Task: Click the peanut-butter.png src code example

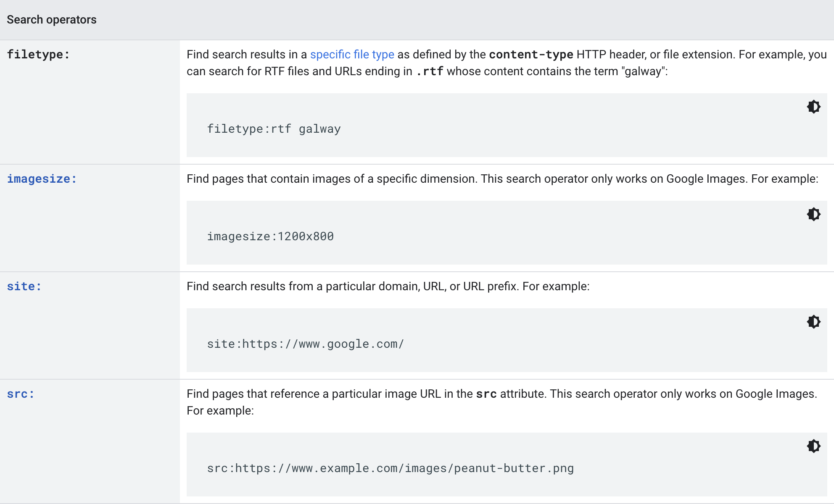Action: pyautogui.click(x=391, y=468)
